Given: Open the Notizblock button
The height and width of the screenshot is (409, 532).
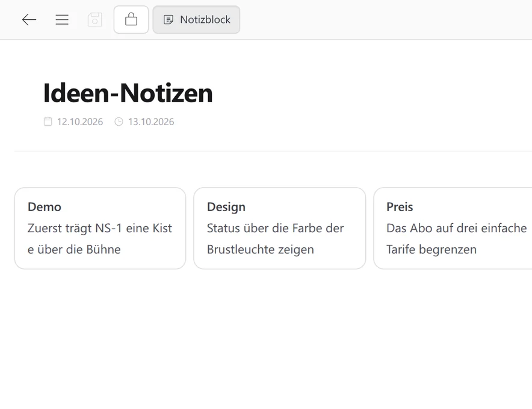Looking at the screenshot, I should tap(196, 20).
